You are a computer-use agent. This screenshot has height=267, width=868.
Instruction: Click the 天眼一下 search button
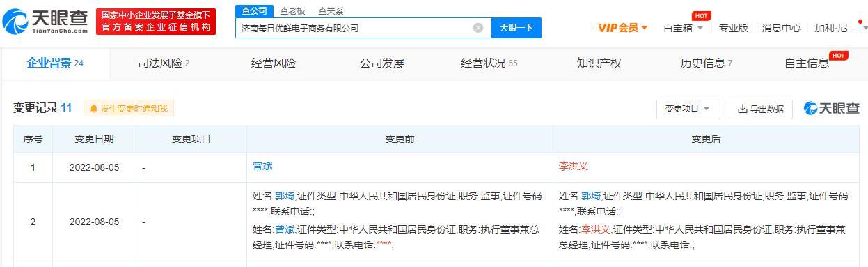[x=516, y=28]
